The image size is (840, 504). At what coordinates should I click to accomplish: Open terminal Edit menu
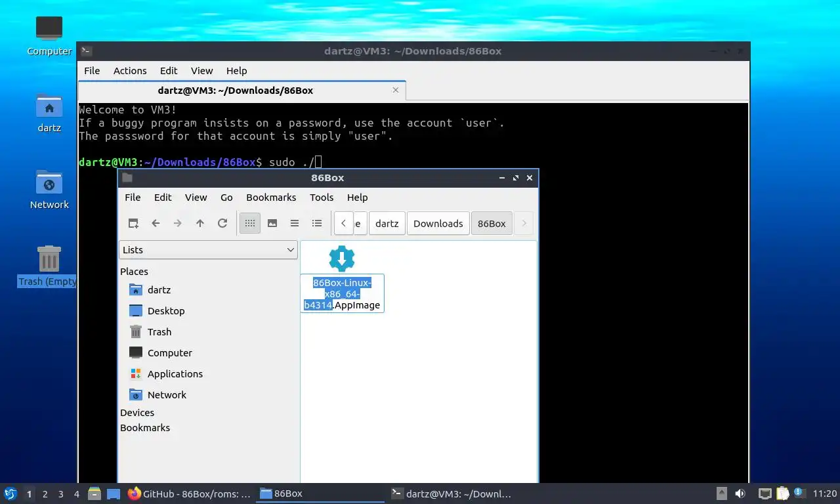[x=169, y=70]
